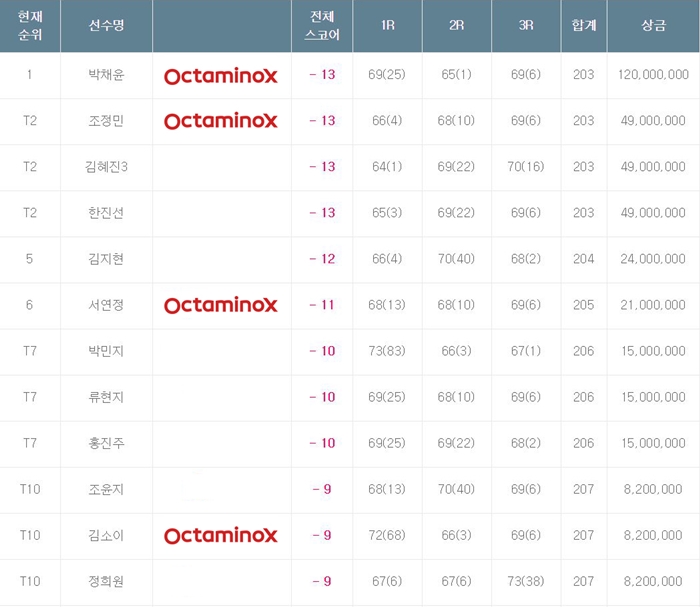Viewport: 700px width, 607px height.
Task: Open player 박민지's name link
Action: (106, 351)
